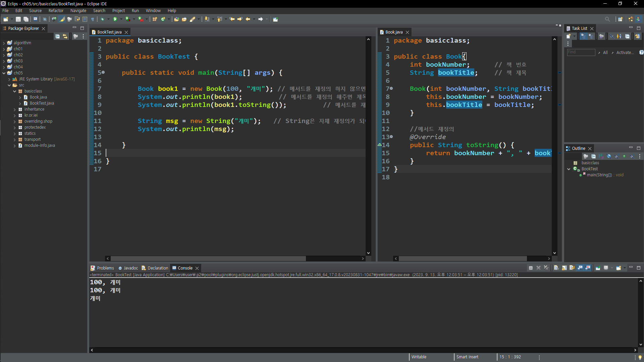Click the Save floppy disk icon
This screenshot has height=362, width=644.
(18, 19)
